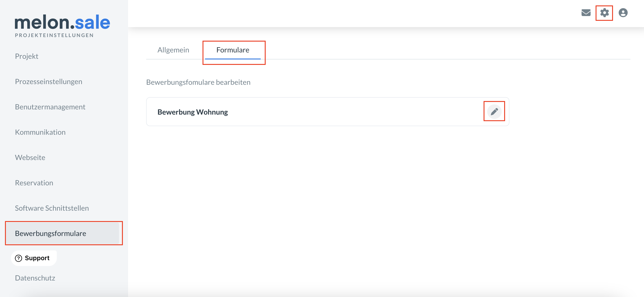Open the user profile icon
Viewport: 644px width, 297px height.
click(623, 13)
